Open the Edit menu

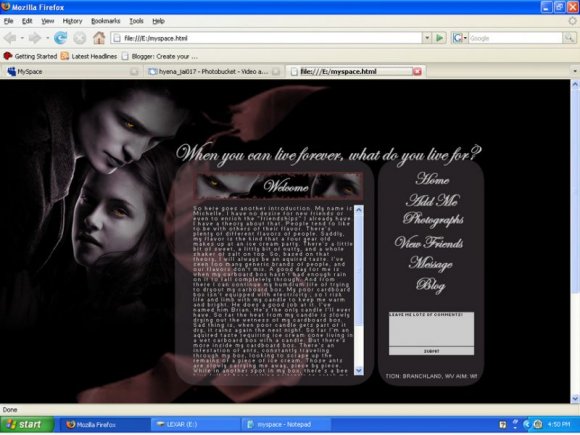tap(27, 21)
